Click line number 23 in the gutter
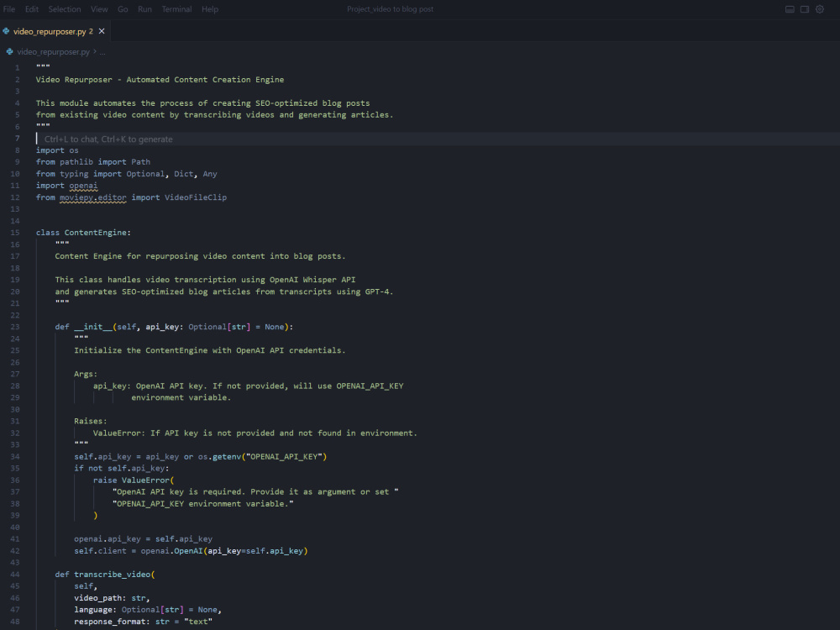 click(15, 327)
